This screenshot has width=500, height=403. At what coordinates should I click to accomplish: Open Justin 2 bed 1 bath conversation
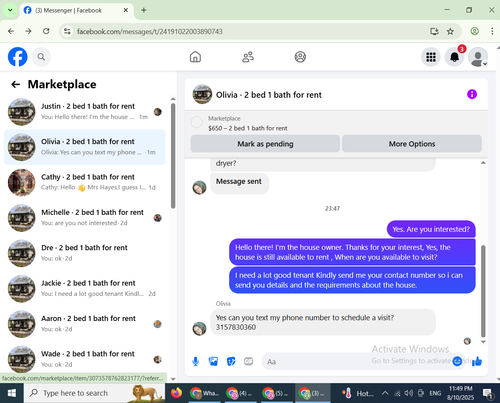[x=85, y=112]
